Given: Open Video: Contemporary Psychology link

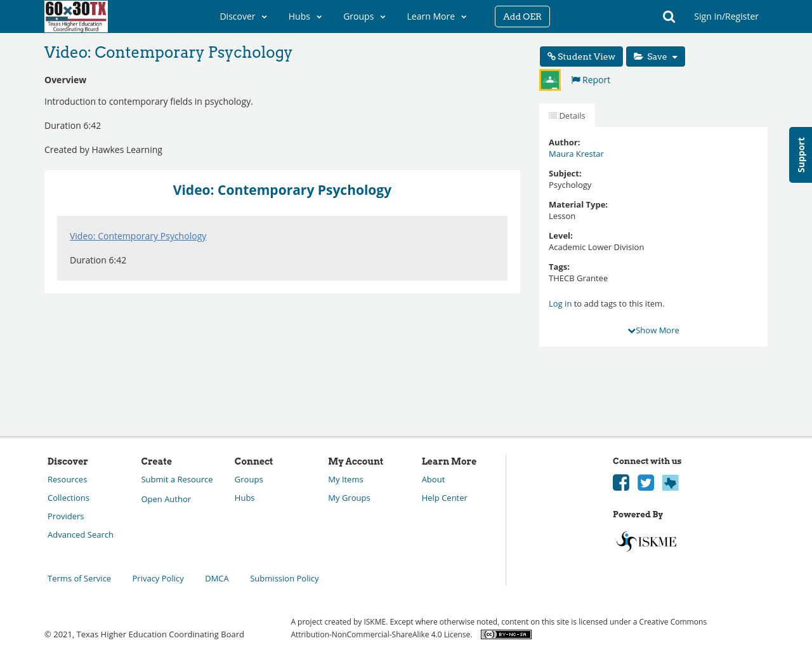Looking at the screenshot, I should [138, 236].
